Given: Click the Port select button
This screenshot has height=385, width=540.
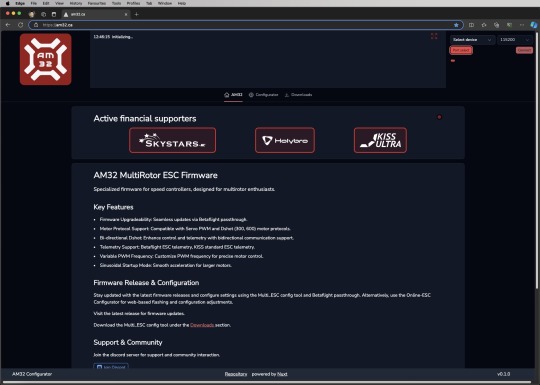Looking at the screenshot, I should (461, 50).
